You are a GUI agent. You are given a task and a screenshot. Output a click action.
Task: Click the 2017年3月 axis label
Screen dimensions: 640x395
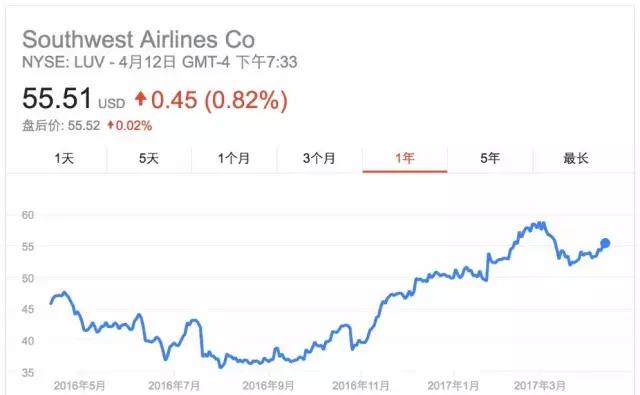(x=540, y=386)
